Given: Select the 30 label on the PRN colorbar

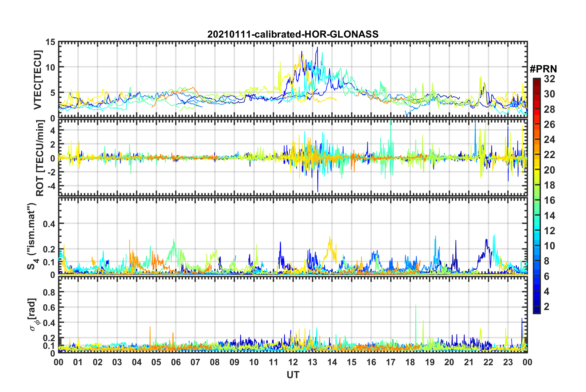Looking at the screenshot, I should pyautogui.click(x=549, y=94).
